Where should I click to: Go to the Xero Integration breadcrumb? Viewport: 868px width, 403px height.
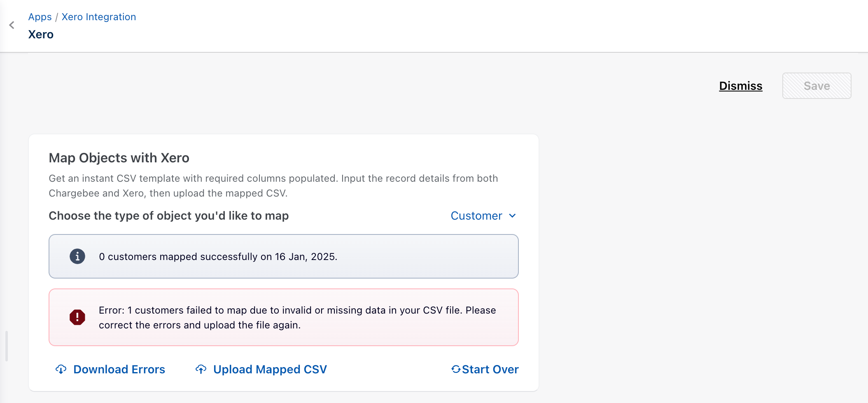(99, 17)
